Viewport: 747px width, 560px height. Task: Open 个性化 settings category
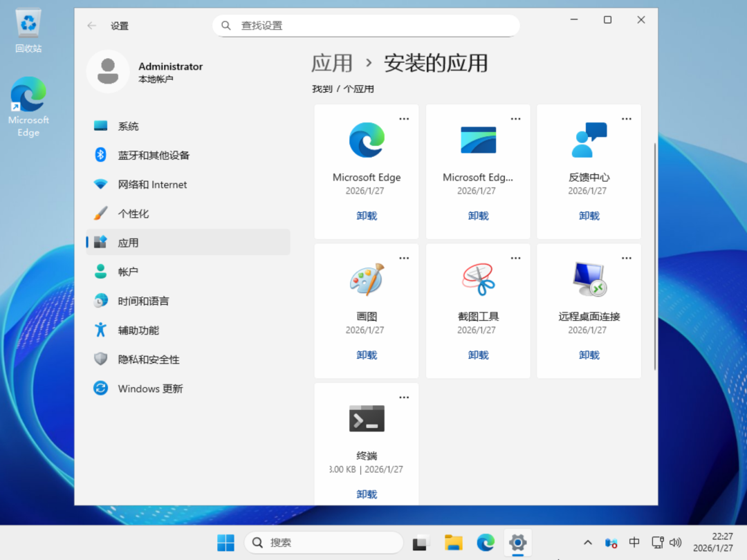click(188, 214)
